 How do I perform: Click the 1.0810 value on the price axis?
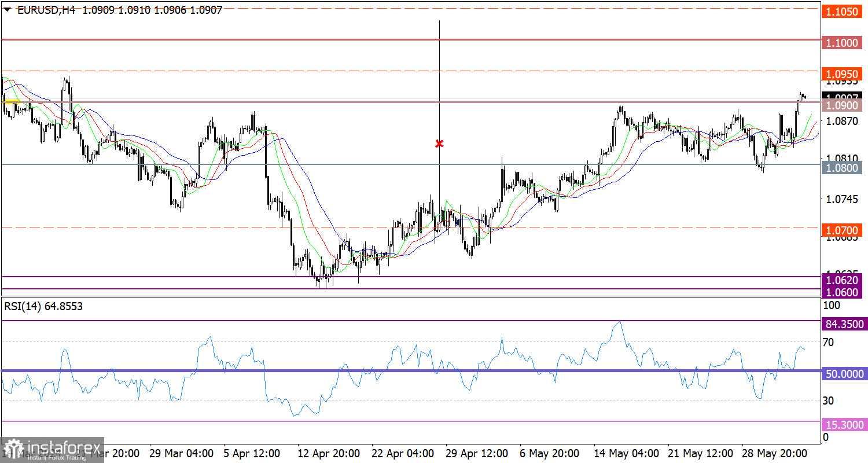pos(843,159)
